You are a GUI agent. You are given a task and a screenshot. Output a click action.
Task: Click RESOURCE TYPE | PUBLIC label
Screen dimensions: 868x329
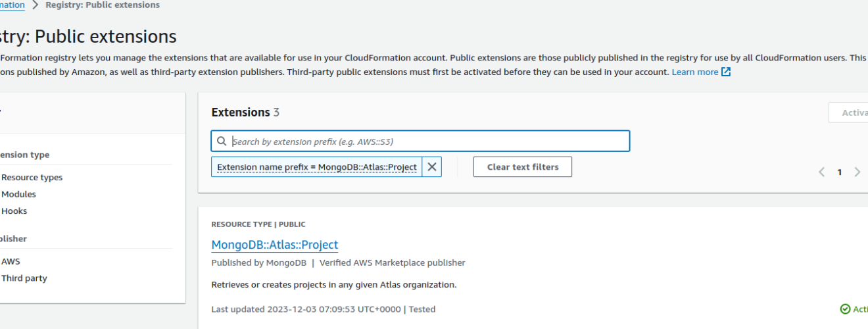(x=258, y=224)
